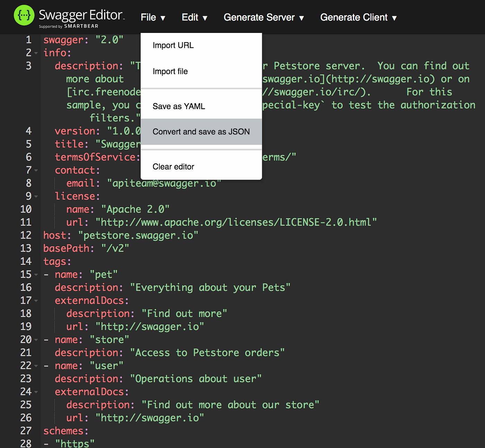Click the schemes: key on line 27
Image resolution: width=485 pixels, height=448 pixels.
pos(66,431)
